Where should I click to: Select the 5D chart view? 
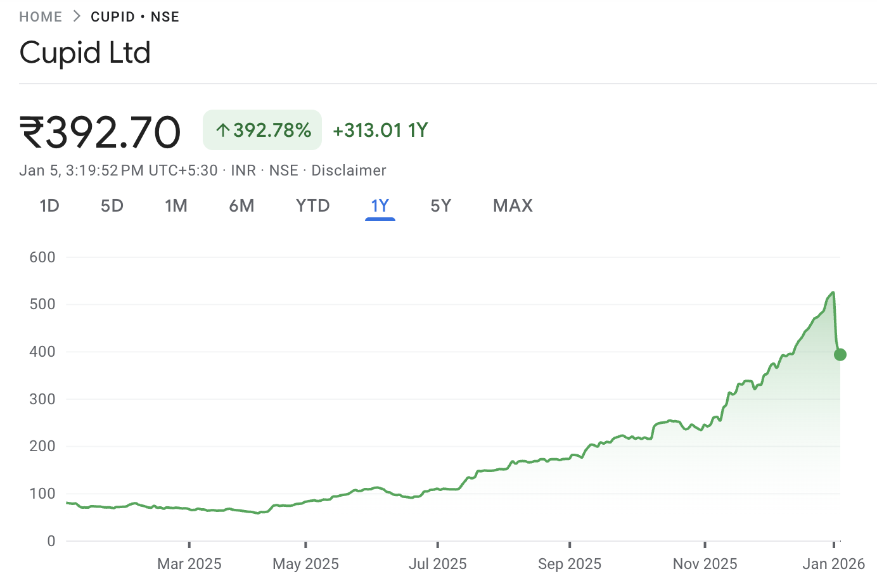[112, 205]
